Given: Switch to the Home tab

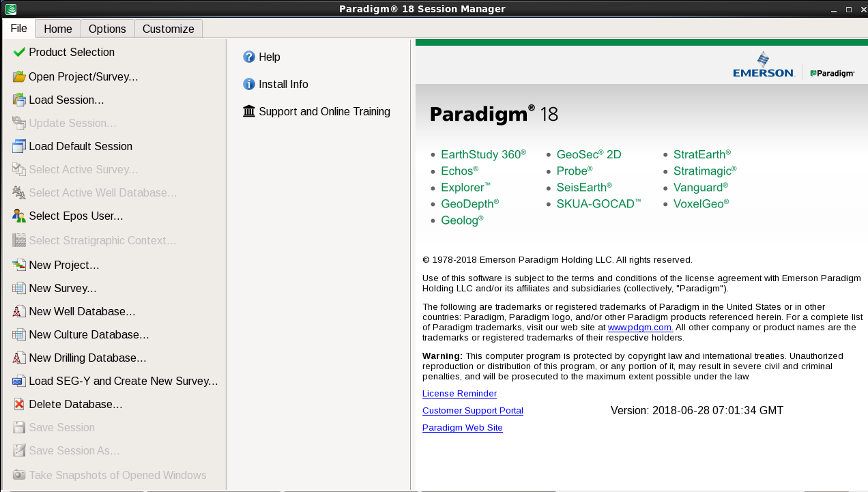Looking at the screenshot, I should click(58, 29).
